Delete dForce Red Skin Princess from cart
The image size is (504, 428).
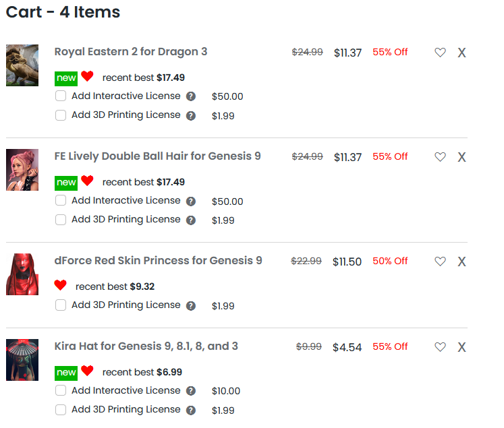(461, 262)
